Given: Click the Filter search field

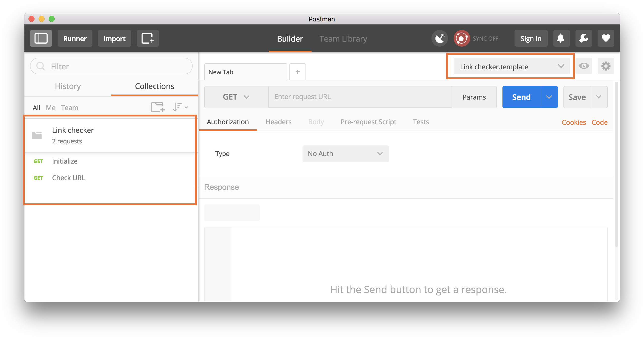Looking at the screenshot, I should pyautogui.click(x=111, y=66).
